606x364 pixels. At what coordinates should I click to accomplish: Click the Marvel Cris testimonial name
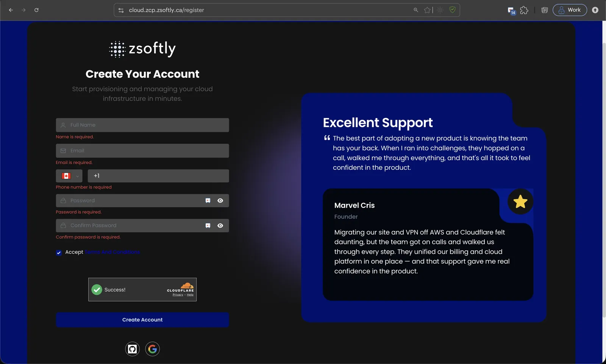tap(355, 205)
